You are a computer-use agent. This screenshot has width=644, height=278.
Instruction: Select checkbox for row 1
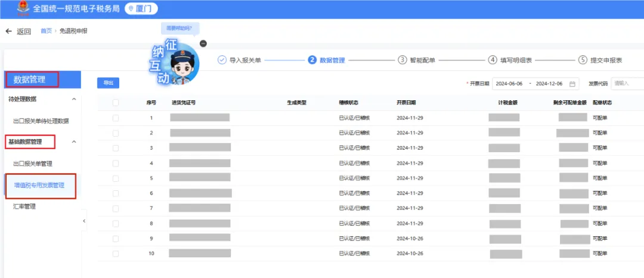tap(116, 118)
